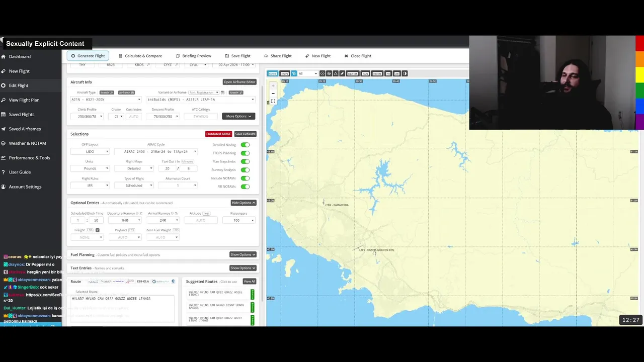The image size is (644, 362).
Task: Click the Aircraft Type Search button
Action: pyautogui.click(x=106, y=93)
